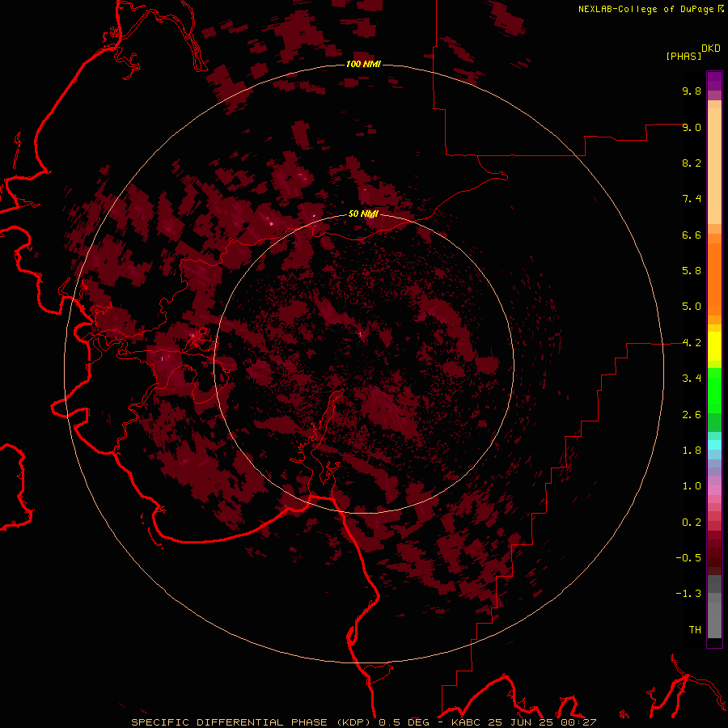Click the bright green segment of the color bar
The image size is (728, 728).
tap(714, 391)
